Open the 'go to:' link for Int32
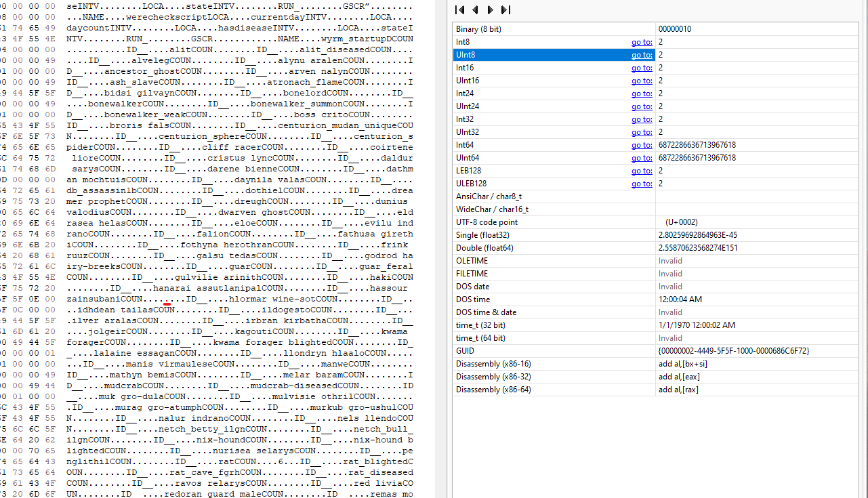Screen dimensions: 868x498 click(x=641, y=119)
